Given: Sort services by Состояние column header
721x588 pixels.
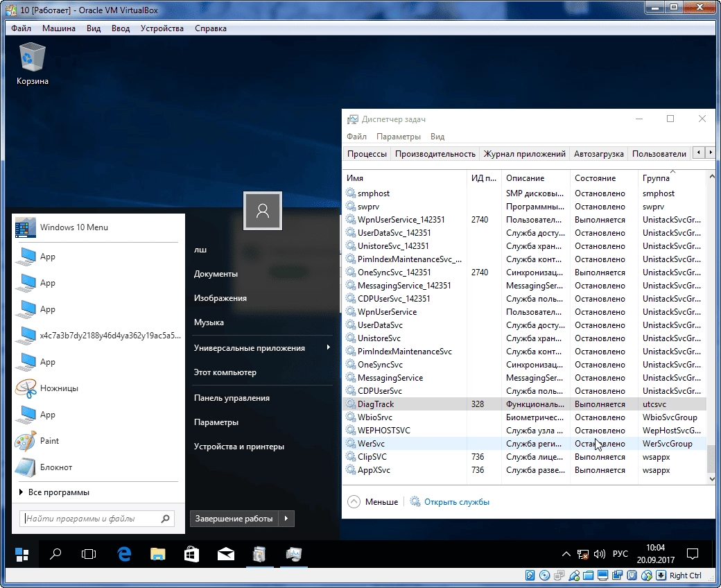Looking at the screenshot, I should pos(604,178).
